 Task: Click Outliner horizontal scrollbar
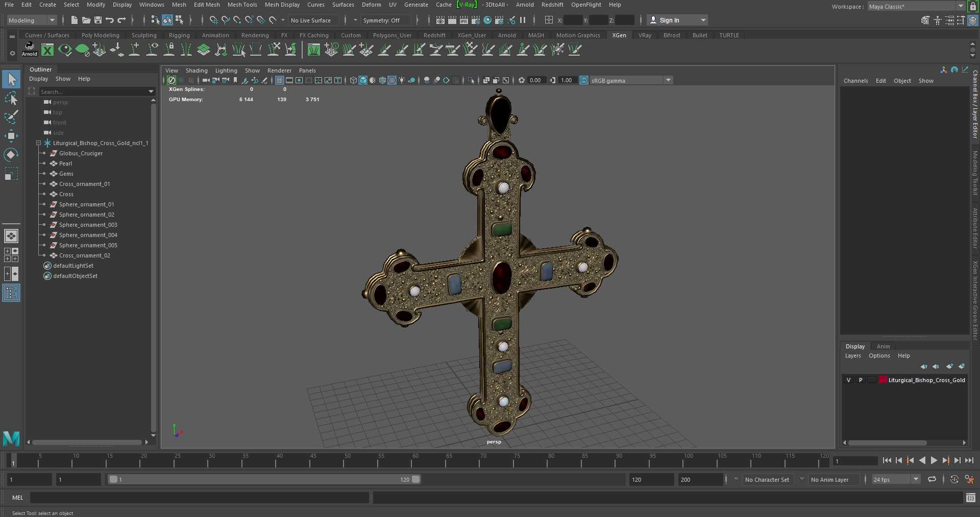pos(87,442)
